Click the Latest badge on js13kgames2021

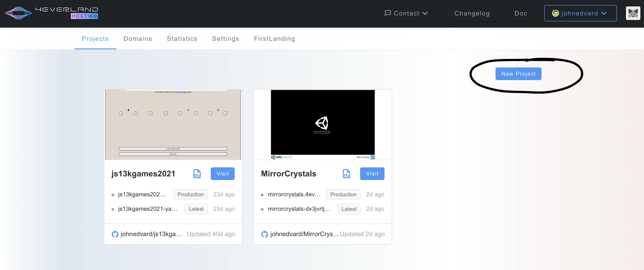196,209
